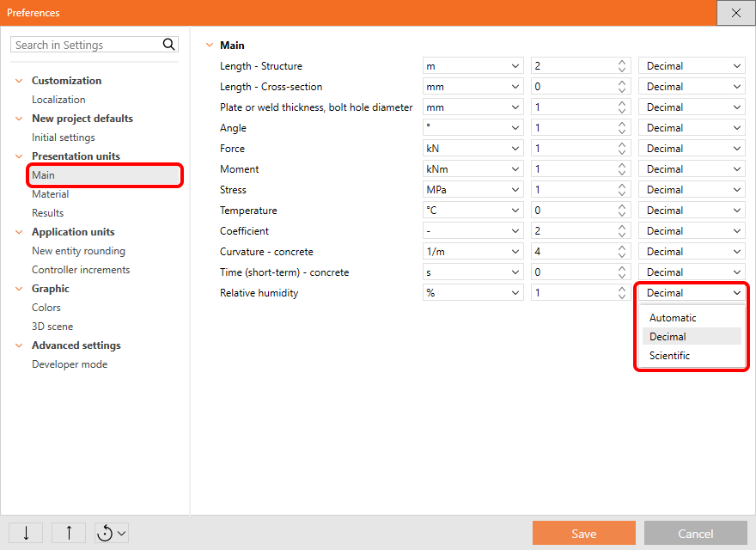
Task: Collapse the Main section chevron
Action: click(209, 46)
